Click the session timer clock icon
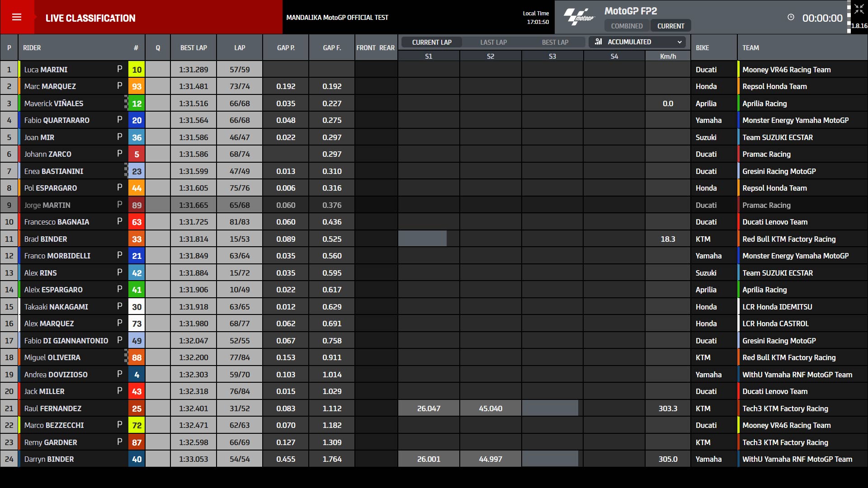The height and width of the screenshot is (488, 868). (791, 17)
